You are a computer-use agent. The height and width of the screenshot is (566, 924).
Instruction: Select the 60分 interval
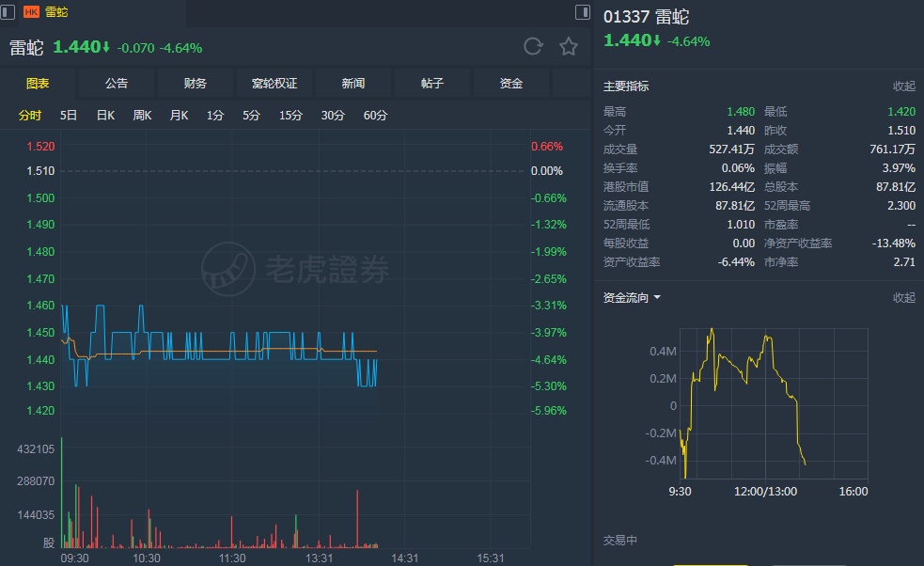pyautogui.click(x=375, y=115)
